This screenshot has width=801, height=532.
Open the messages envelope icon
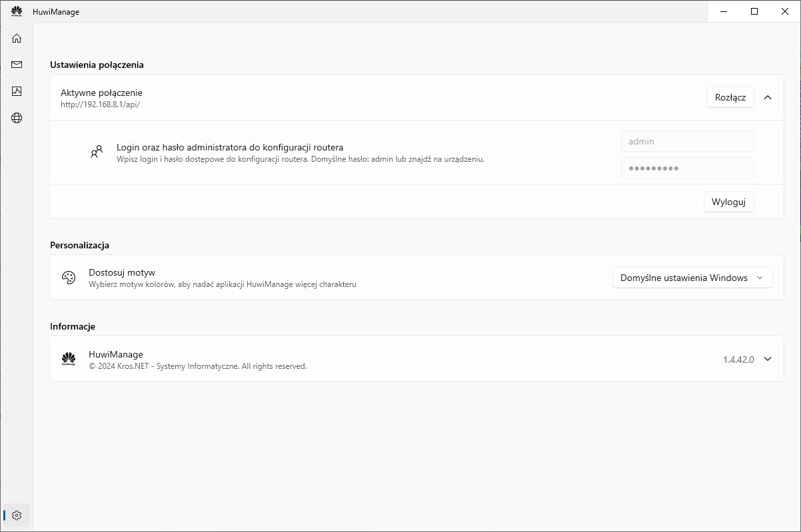[x=17, y=65]
